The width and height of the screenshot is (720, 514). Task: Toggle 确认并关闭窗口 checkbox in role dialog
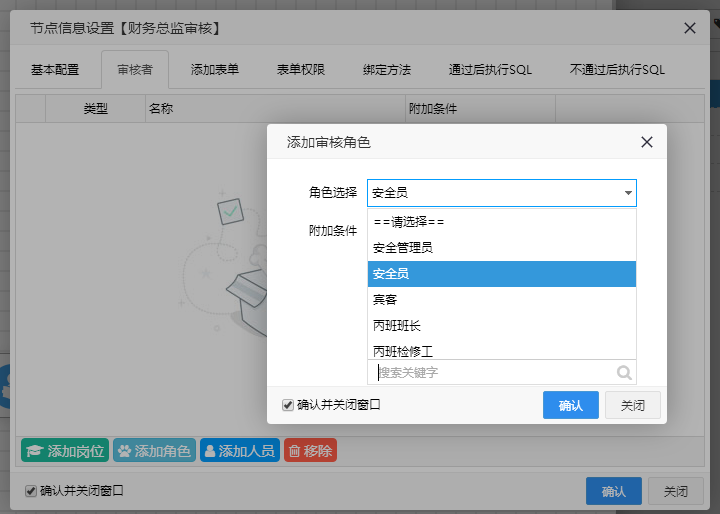point(288,405)
